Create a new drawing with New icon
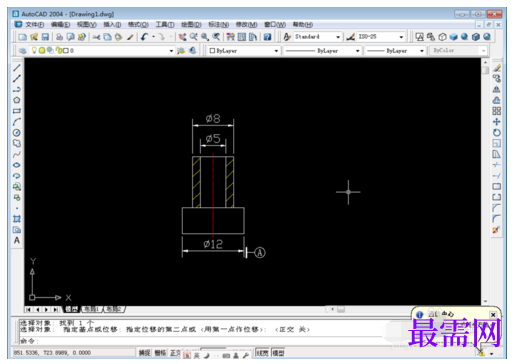Image resolution: width=520 pixels, height=364 pixels. click(23, 37)
